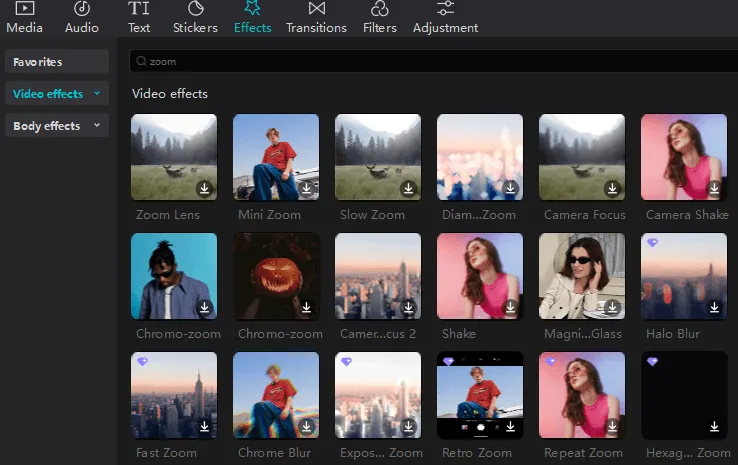Download the Camera Shake effect
738x465 pixels.
coord(714,188)
